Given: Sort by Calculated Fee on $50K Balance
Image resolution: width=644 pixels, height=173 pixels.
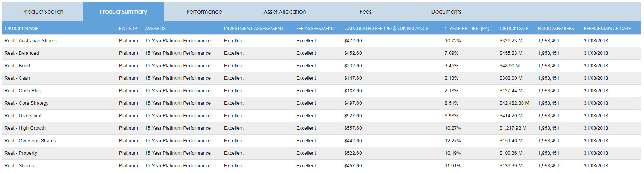Looking at the screenshot, I should pyautogui.click(x=386, y=29).
